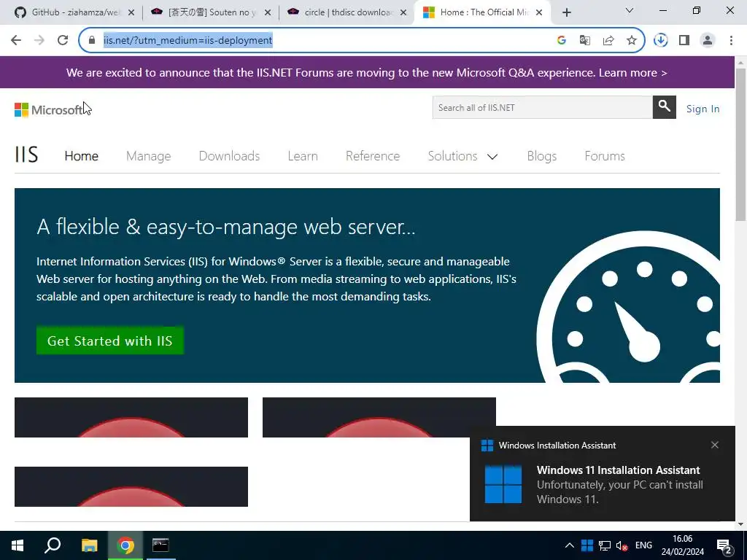Open the Blogs nav item
The height and width of the screenshot is (560, 747).
pyautogui.click(x=542, y=156)
